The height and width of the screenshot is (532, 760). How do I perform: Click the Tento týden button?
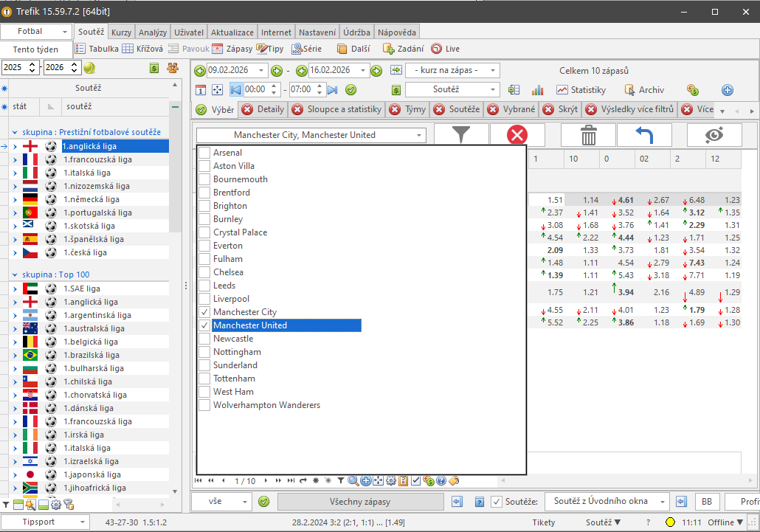click(35, 49)
